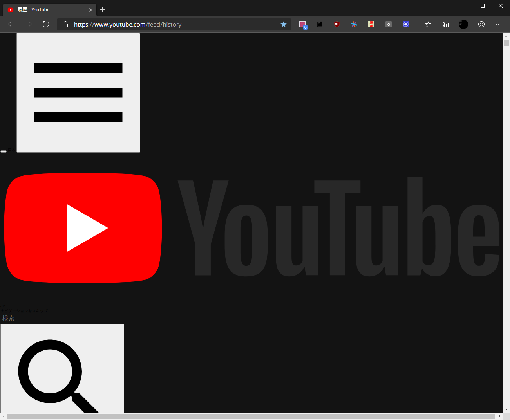The width and height of the screenshot is (510, 420).
Task: Open the pink square extension with 0 badge
Action: [x=303, y=25]
